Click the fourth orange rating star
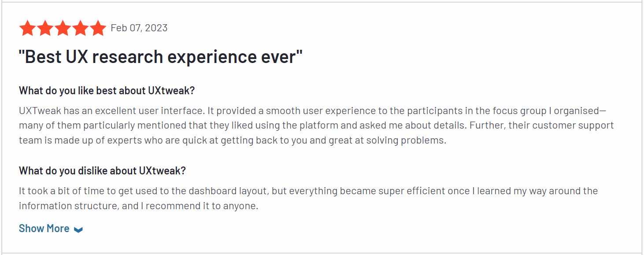Screen dimensions: 644x255 81,28
